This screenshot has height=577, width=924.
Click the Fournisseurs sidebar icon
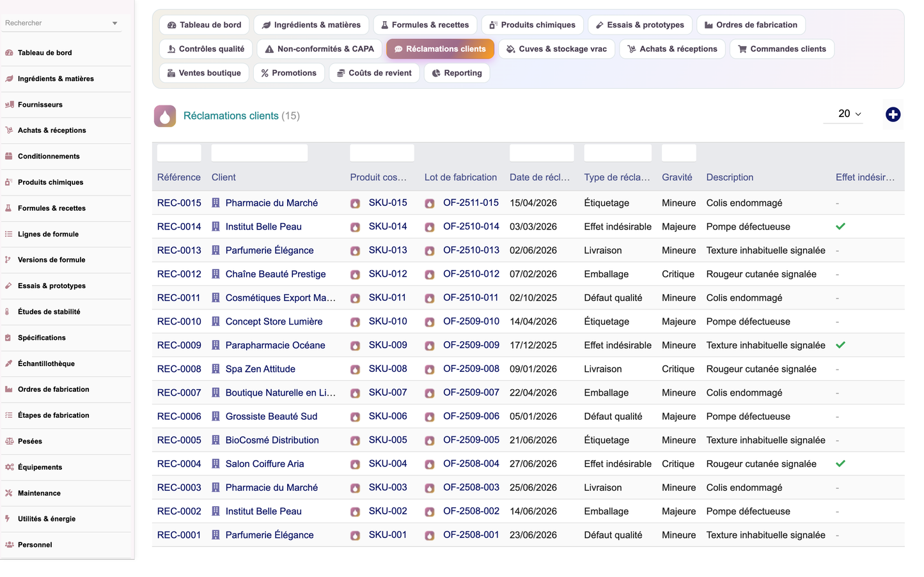pos(9,105)
